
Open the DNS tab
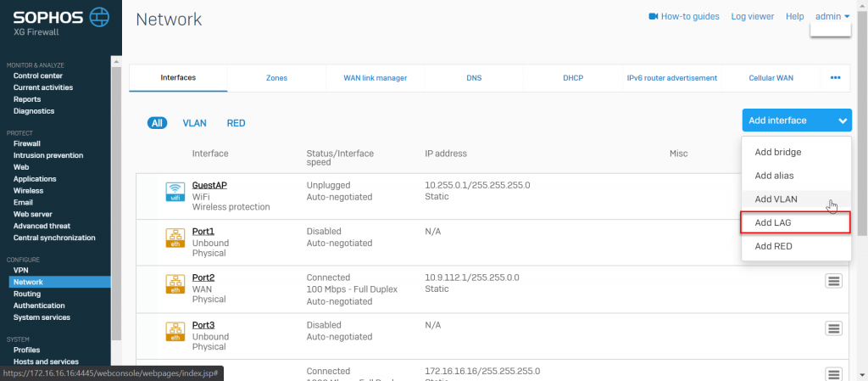click(x=474, y=78)
